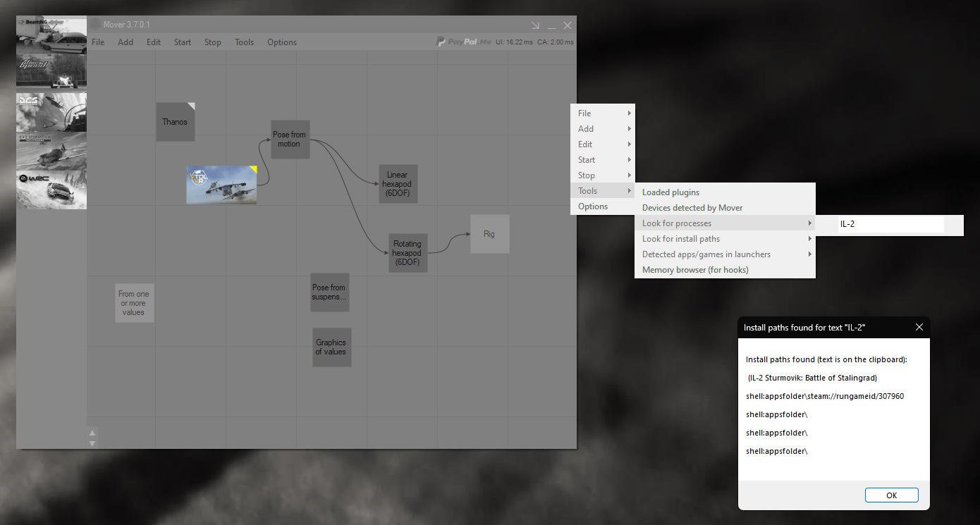Image resolution: width=980 pixels, height=525 pixels.
Task: Select the Rotating hexapod (6DOF) node
Action: pyautogui.click(x=408, y=253)
